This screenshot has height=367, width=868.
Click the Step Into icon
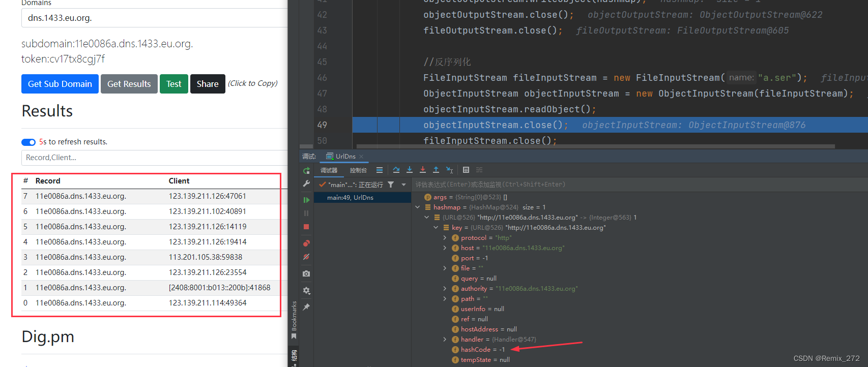(410, 170)
